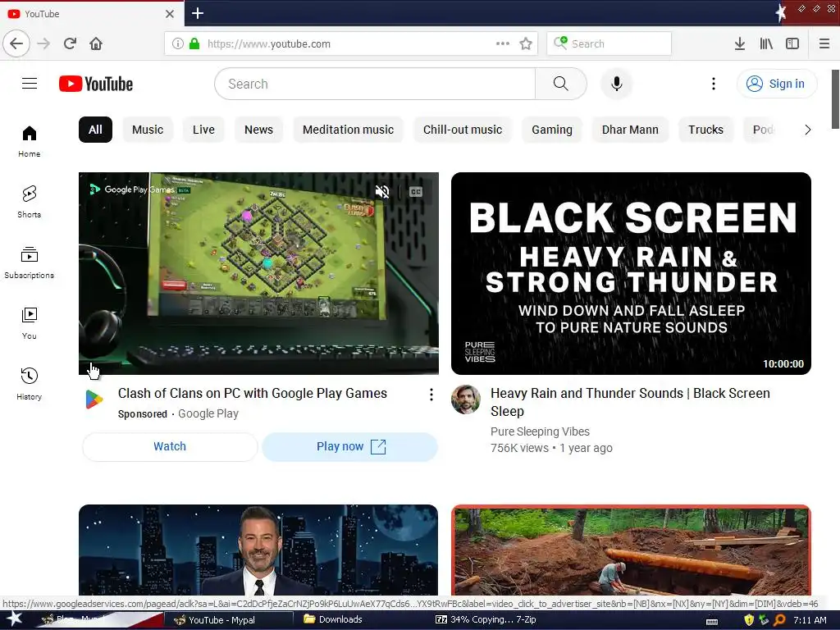Open YouTube settings three-dot menu
This screenshot has height=630, width=840.
(713, 84)
